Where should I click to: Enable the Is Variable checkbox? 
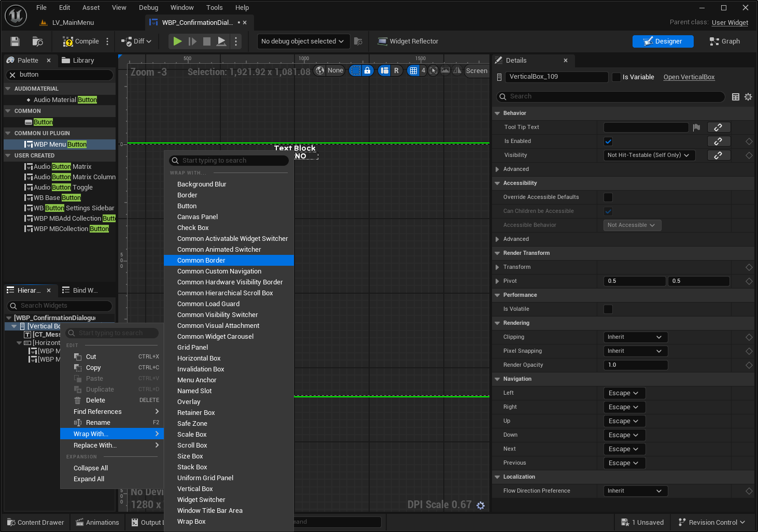coord(616,77)
